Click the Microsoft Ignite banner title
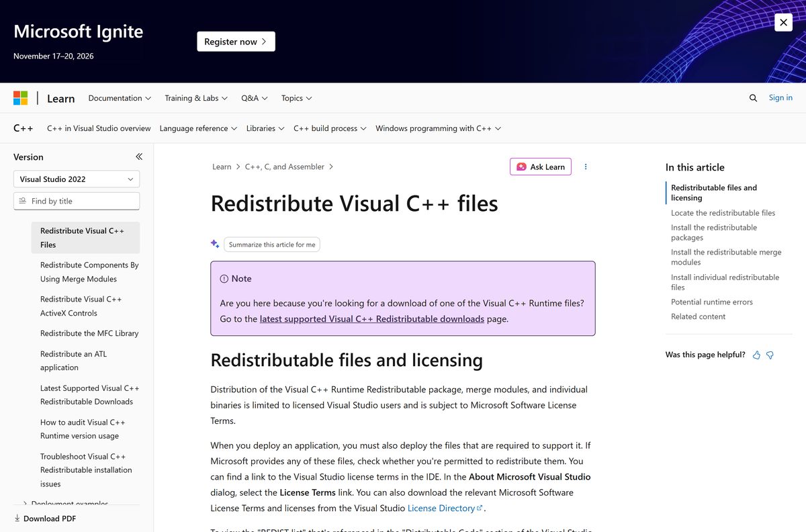This screenshot has height=532, width=806. tap(79, 32)
